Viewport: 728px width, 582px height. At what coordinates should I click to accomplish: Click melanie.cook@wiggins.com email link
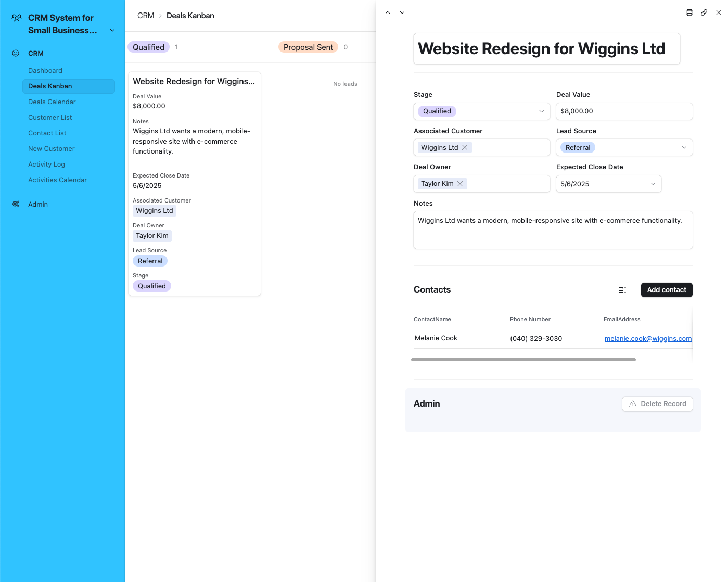point(648,338)
